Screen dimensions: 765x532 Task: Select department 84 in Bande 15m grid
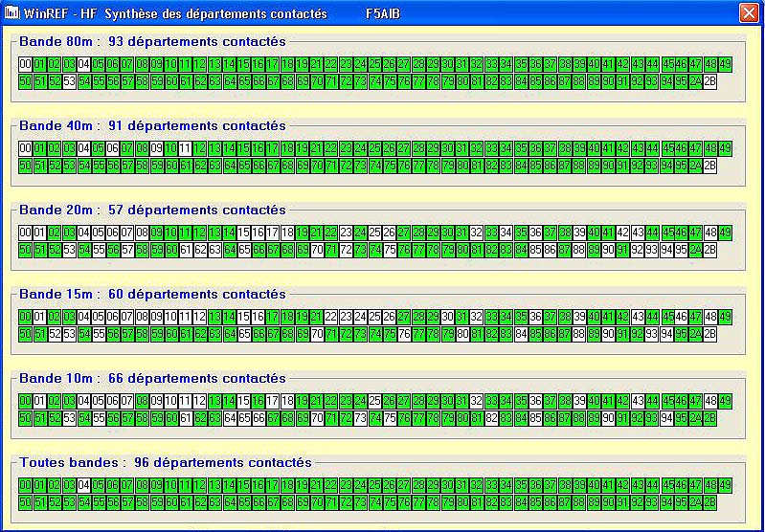click(x=521, y=334)
